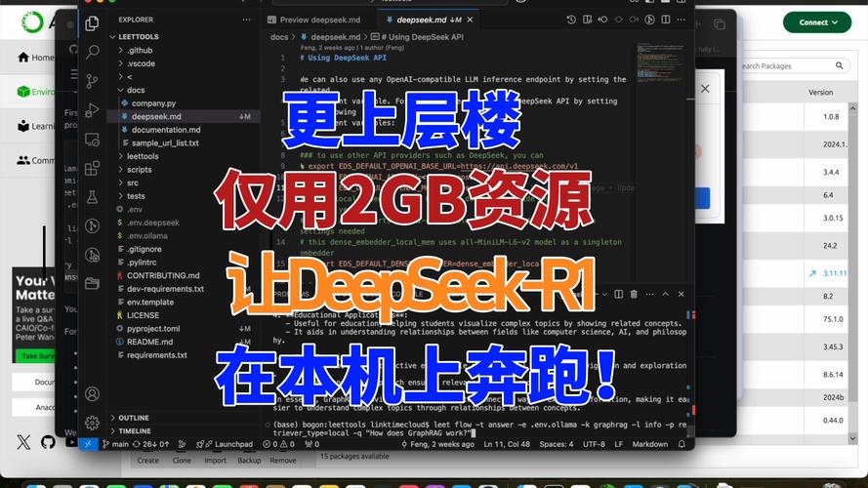
Task: Click the X social icon in Anaconda Navigator
Action: pyautogui.click(x=23, y=442)
